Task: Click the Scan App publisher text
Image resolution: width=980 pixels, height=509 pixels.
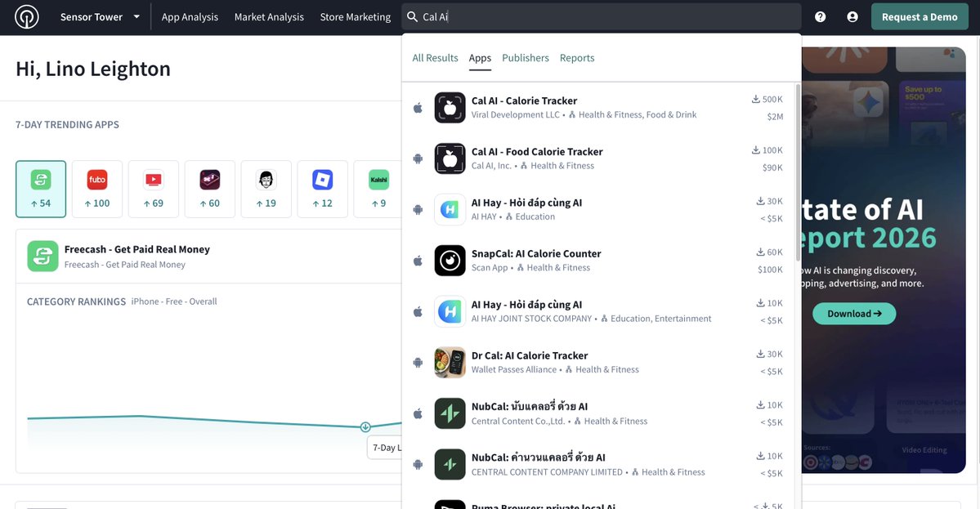Action: click(490, 268)
